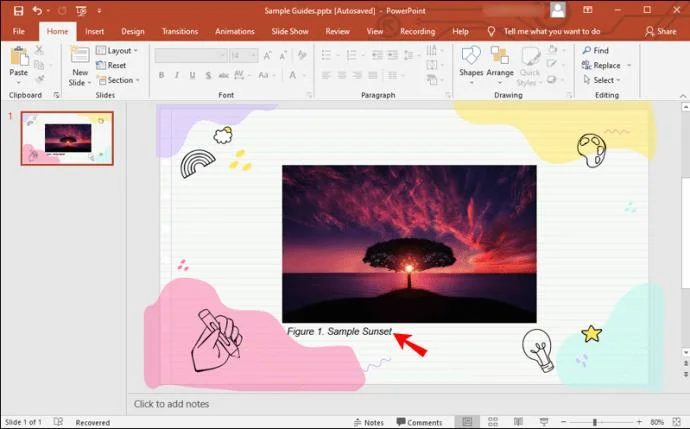Image resolution: width=690 pixels, height=429 pixels.
Task: Click the Font Color A icon
Action: [292, 75]
